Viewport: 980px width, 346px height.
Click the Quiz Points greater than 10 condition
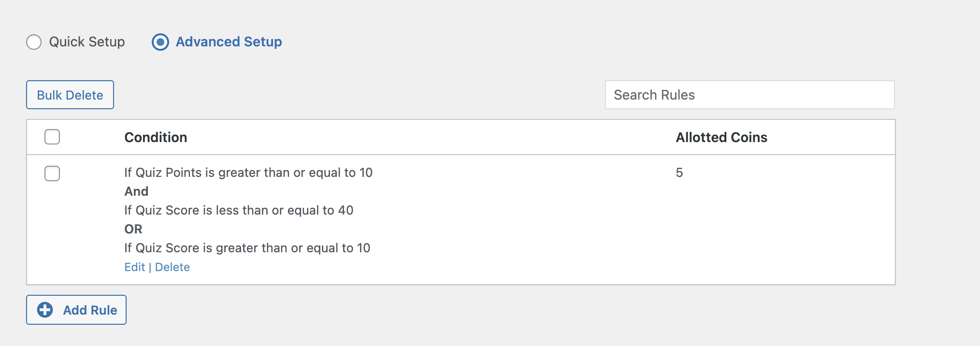[x=248, y=173]
